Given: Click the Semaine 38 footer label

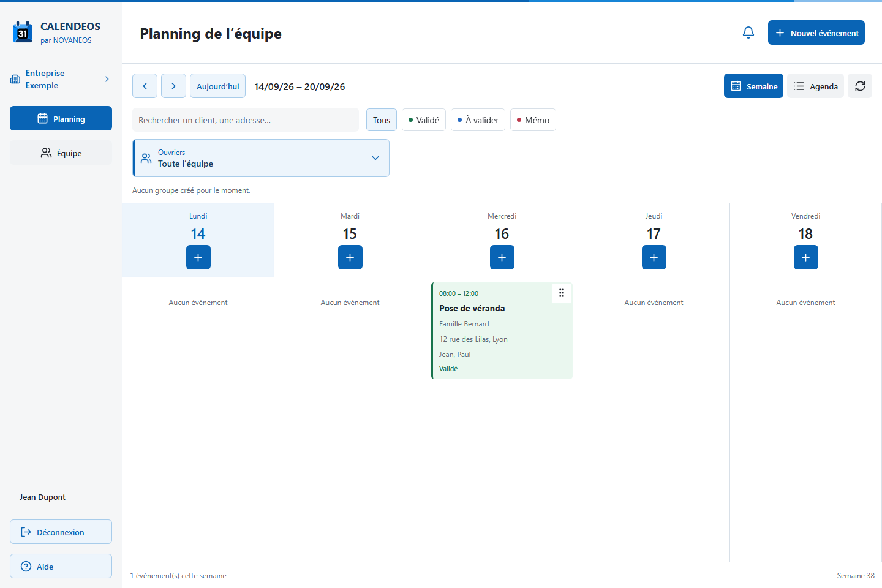Looking at the screenshot, I should pos(856,576).
